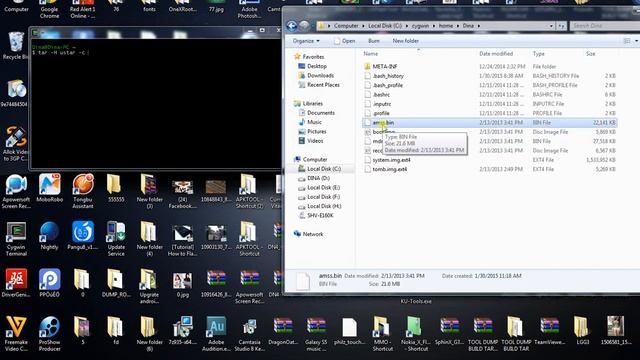Click Local Disk (C:) in address breadcrumb

[x=384, y=26]
